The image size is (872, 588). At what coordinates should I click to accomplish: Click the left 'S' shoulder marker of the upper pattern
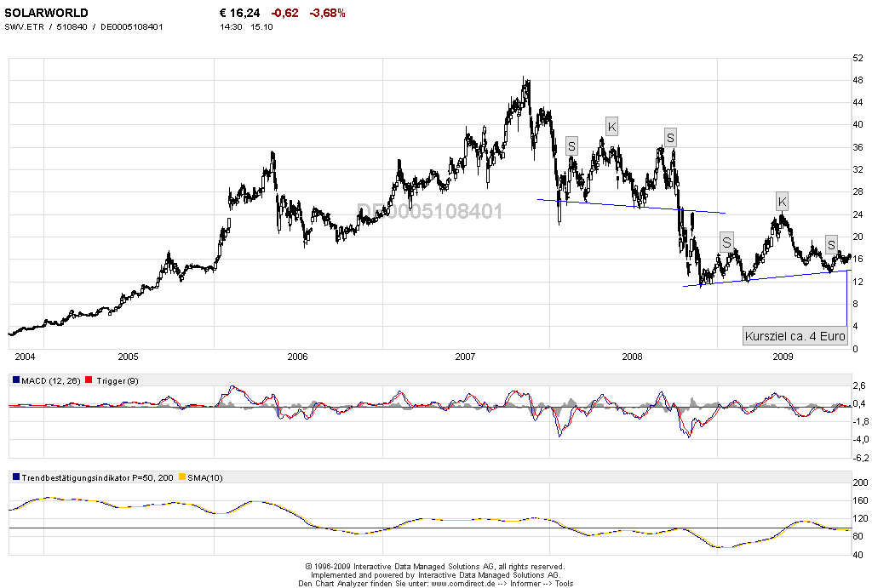click(x=571, y=146)
